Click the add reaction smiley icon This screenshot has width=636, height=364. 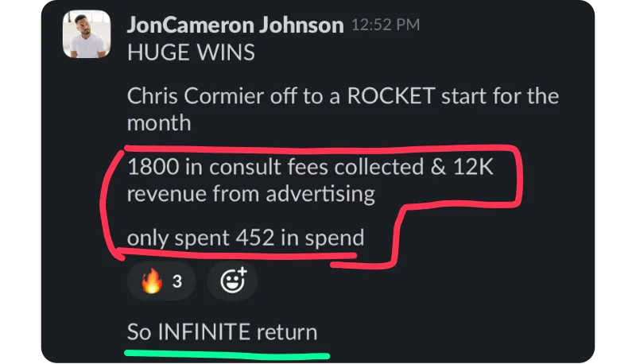click(232, 281)
